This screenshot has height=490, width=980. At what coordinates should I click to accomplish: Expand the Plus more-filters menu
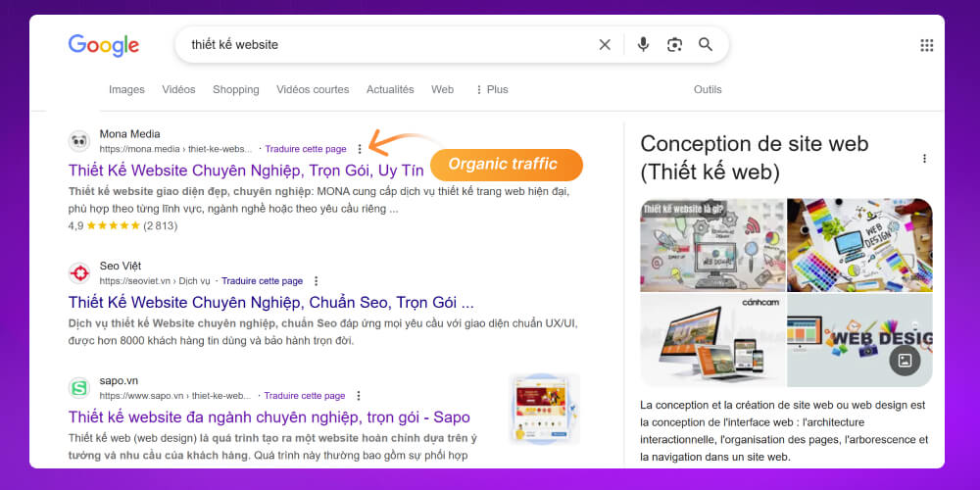[492, 89]
